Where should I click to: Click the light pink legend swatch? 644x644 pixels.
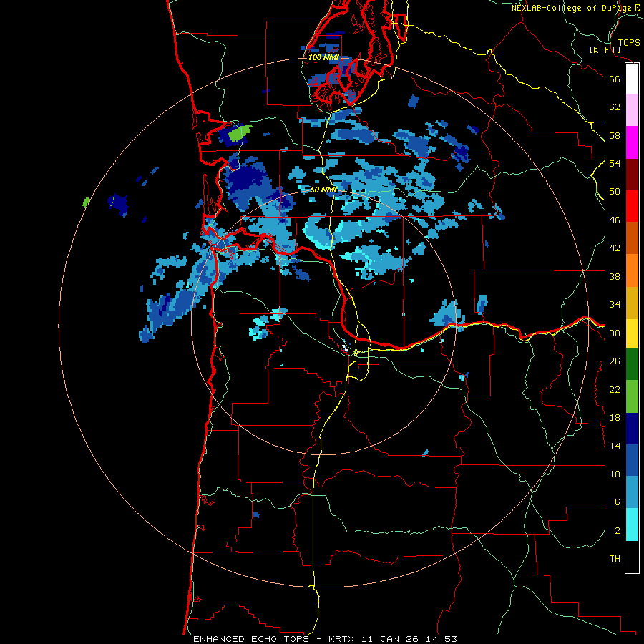(x=632, y=110)
